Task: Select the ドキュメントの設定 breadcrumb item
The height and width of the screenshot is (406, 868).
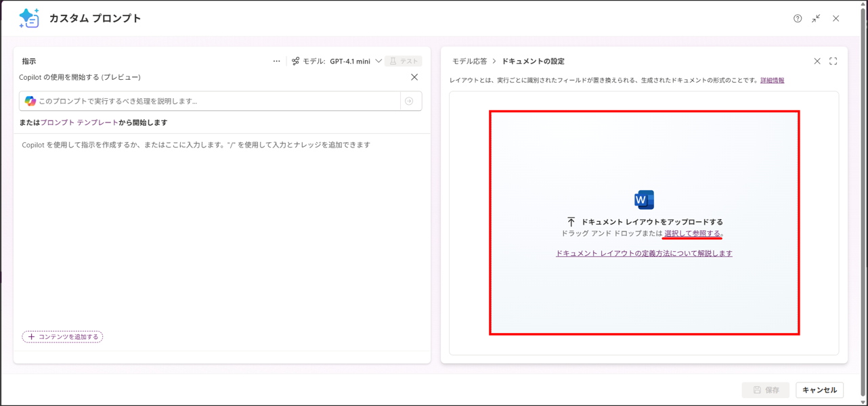Action: 533,62
